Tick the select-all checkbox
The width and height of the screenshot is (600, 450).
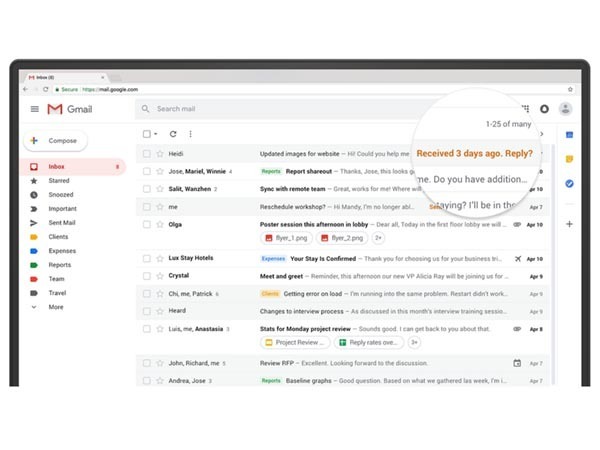coord(147,134)
